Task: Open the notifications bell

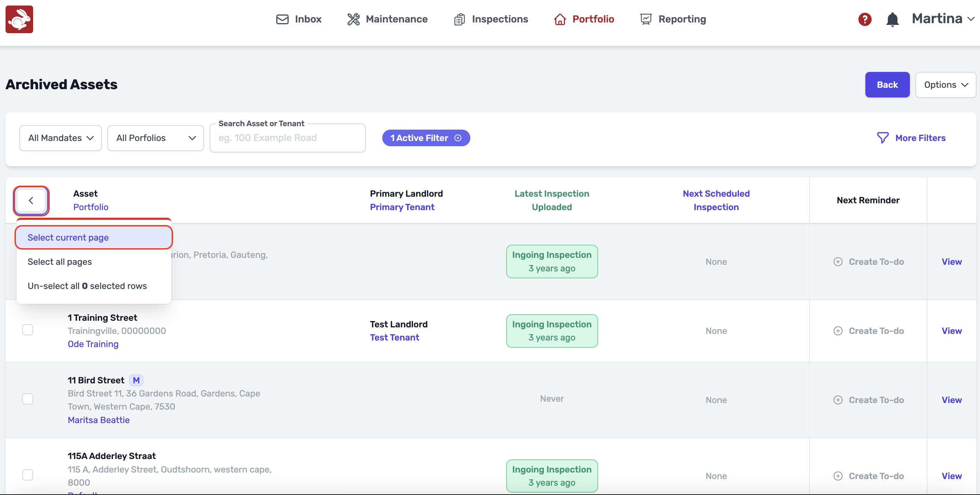Action: pyautogui.click(x=892, y=19)
